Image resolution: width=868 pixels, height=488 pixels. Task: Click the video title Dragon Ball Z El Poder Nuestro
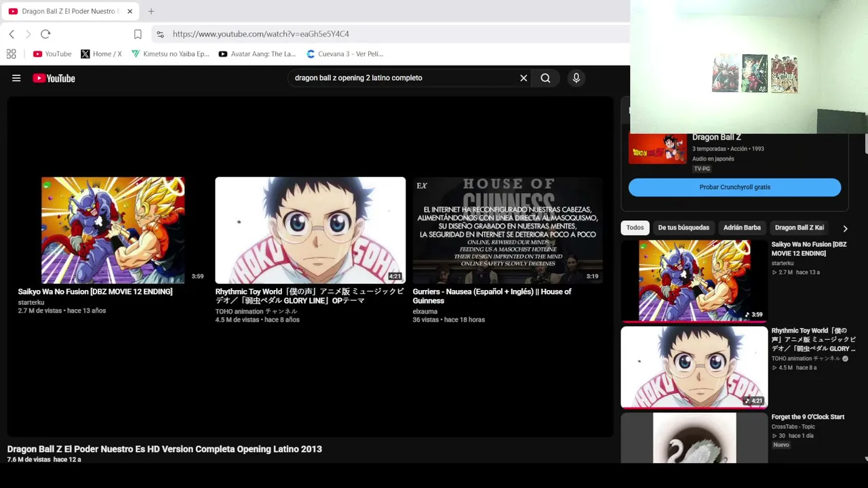[165, 449]
